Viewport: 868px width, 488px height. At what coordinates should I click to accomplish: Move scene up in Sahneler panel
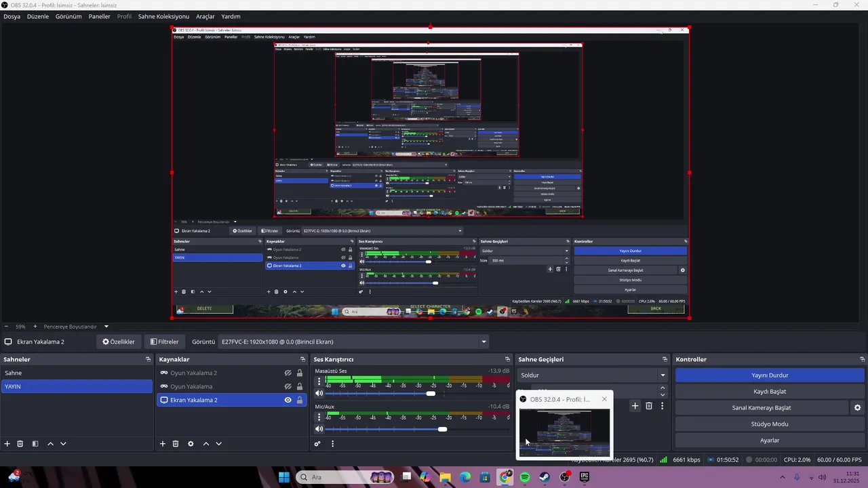(x=50, y=444)
